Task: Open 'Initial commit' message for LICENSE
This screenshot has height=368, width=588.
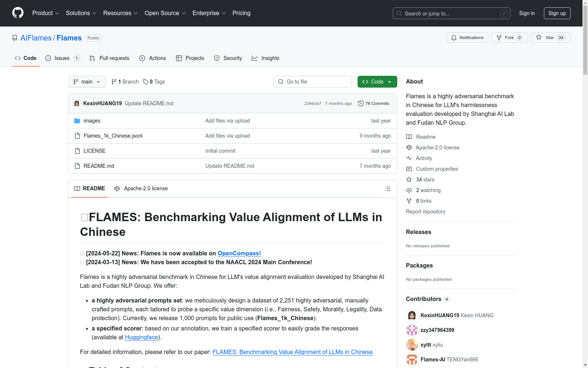Action: pyautogui.click(x=220, y=151)
